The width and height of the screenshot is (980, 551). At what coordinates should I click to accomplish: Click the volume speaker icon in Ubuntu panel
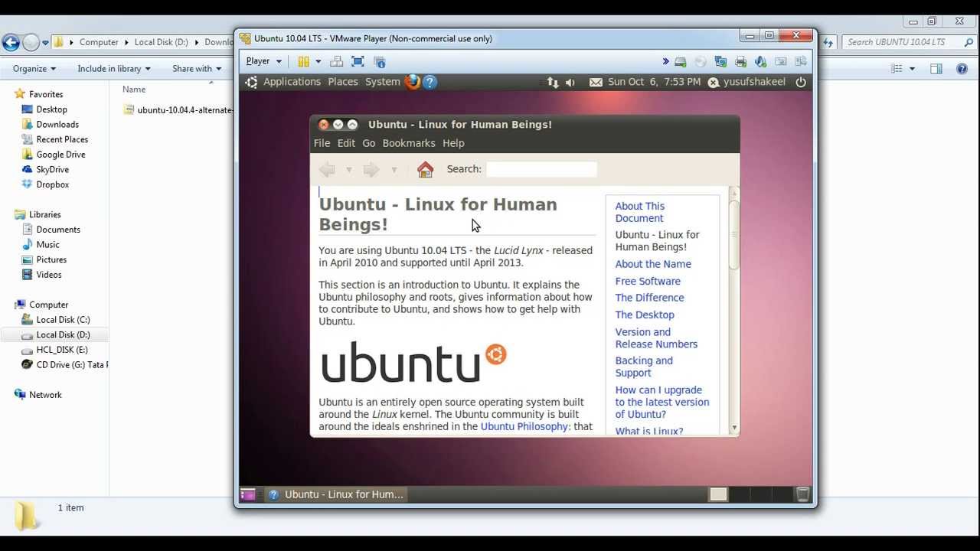(x=570, y=82)
